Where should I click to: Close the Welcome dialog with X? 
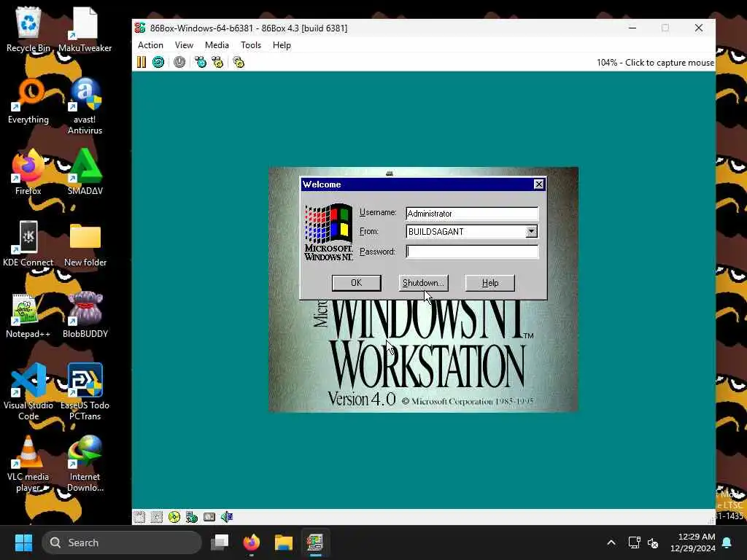[539, 184]
